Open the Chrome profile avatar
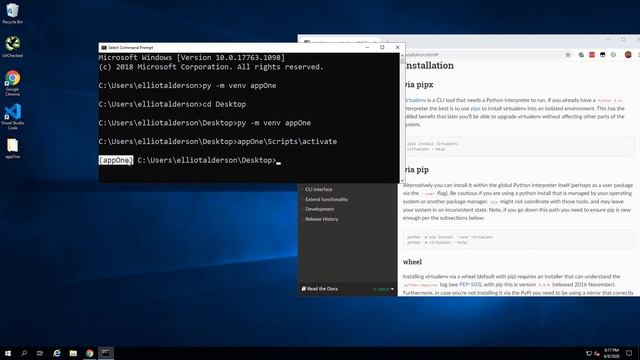The height and width of the screenshot is (360, 640). pos(628,55)
